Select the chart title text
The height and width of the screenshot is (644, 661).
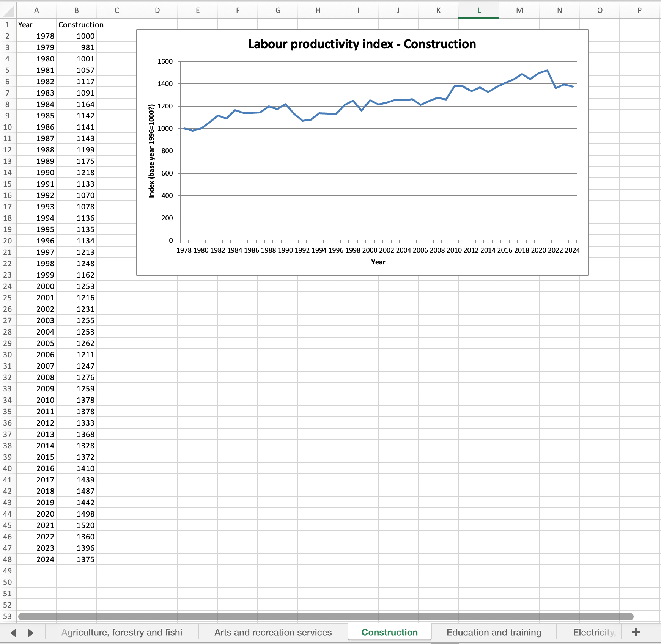point(362,44)
